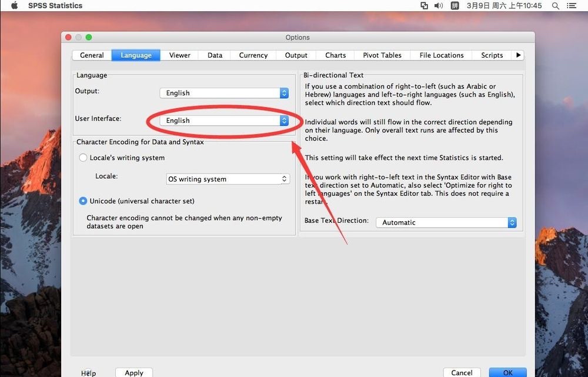588x377 pixels.
Task: Select the Language tab
Action: pos(136,55)
